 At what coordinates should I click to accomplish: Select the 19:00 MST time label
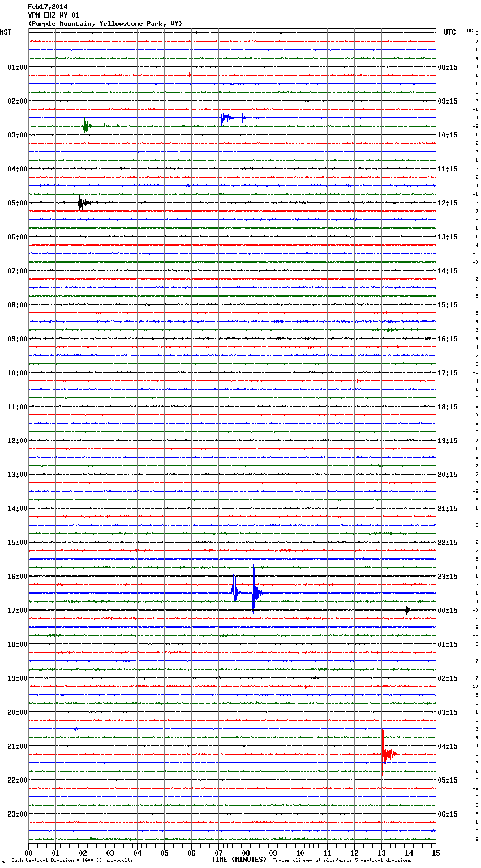click(18, 678)
